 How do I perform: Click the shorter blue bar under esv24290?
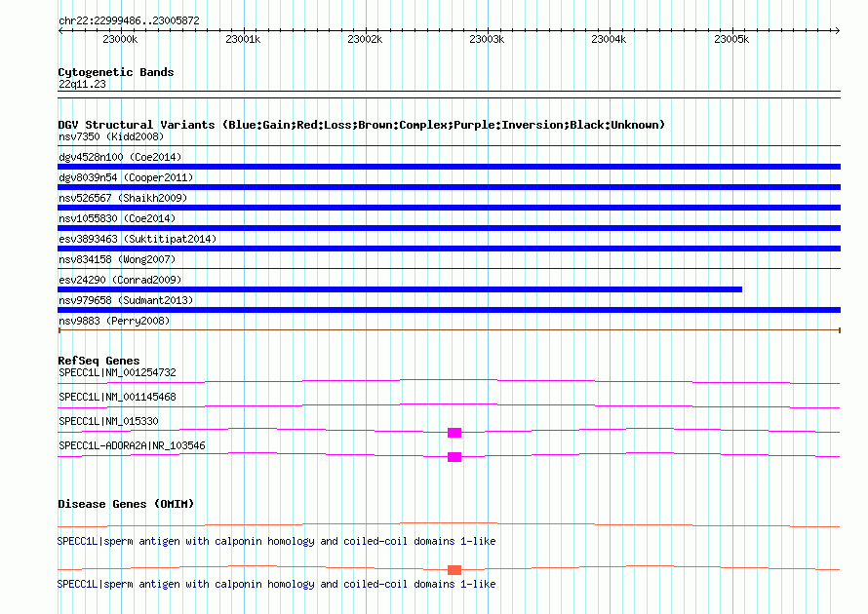400,289
